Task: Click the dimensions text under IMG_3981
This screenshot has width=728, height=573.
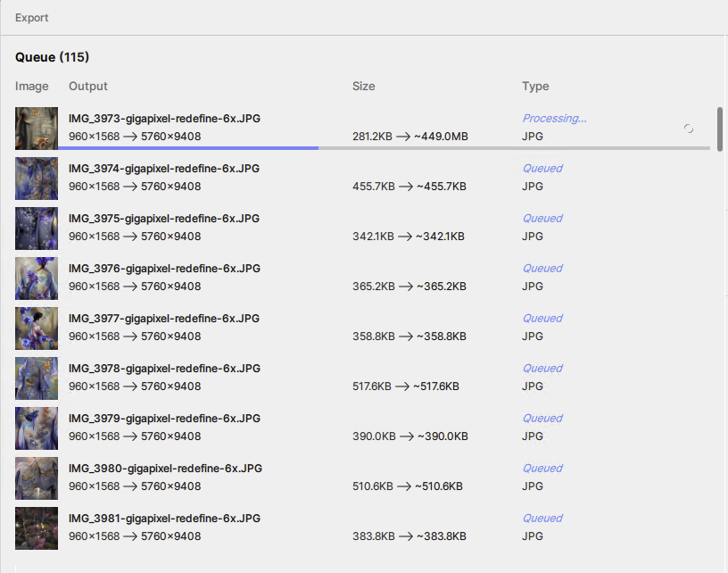Action: (x=135, y=536)
